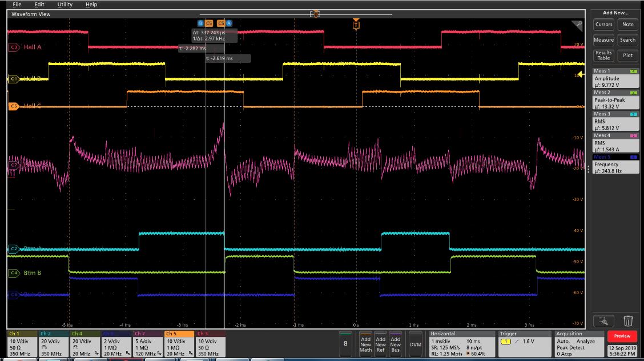This screenshot has height=361, width=644.
Task: Select the orange trigger position marker
Action: click(x=356, y=24)
